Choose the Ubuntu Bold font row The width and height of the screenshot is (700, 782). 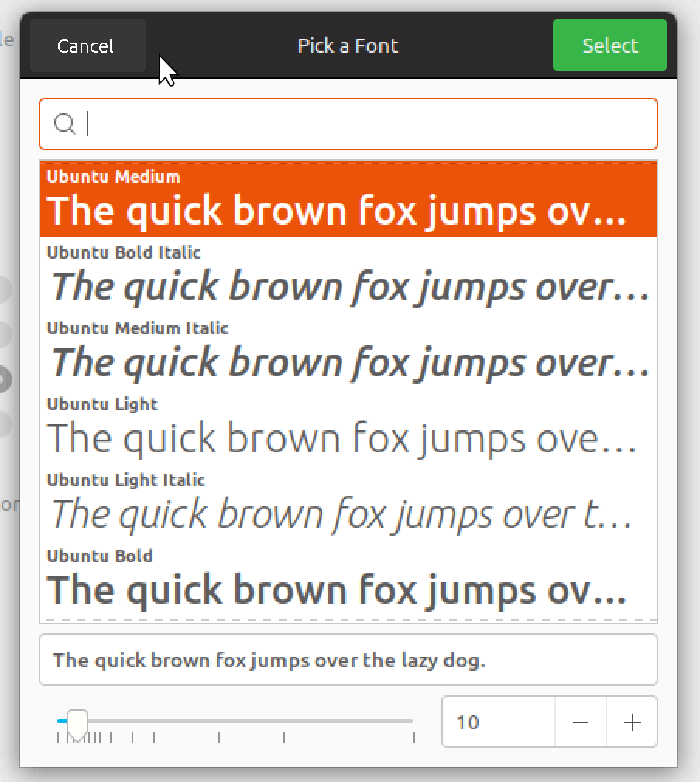(x=348, y=578)
